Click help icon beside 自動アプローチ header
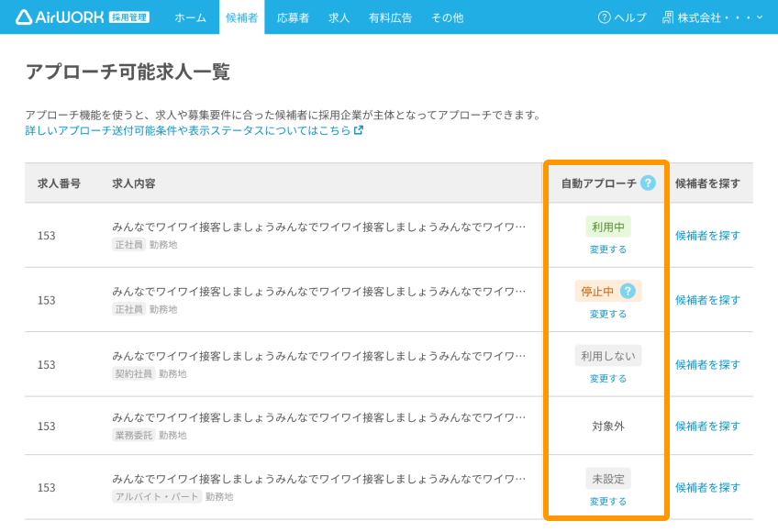Image resolution: width=778 pixels, height=532 pixels. [x=648, y=183]
